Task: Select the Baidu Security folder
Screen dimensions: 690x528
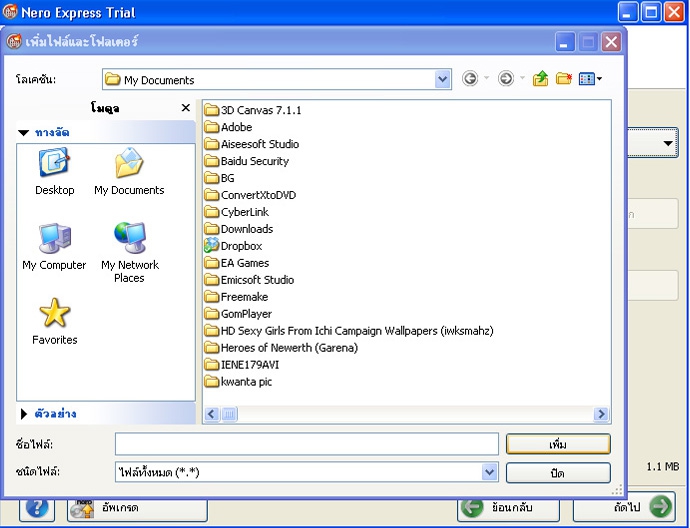Action: (247, 161)
